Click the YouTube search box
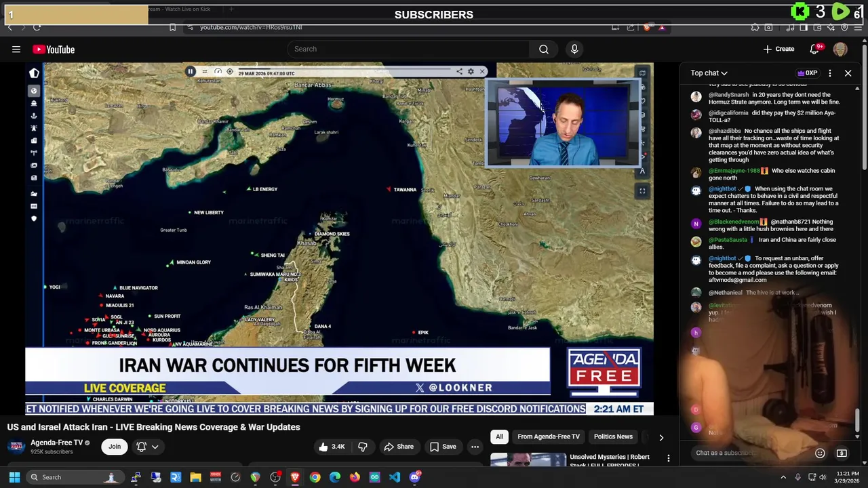 click(408, 49)
